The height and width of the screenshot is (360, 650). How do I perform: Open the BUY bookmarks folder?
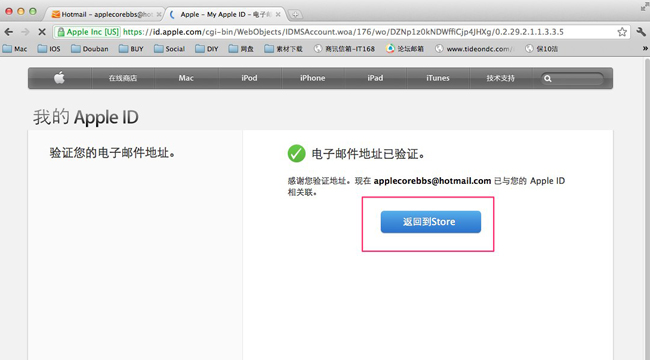coord(131,49)
